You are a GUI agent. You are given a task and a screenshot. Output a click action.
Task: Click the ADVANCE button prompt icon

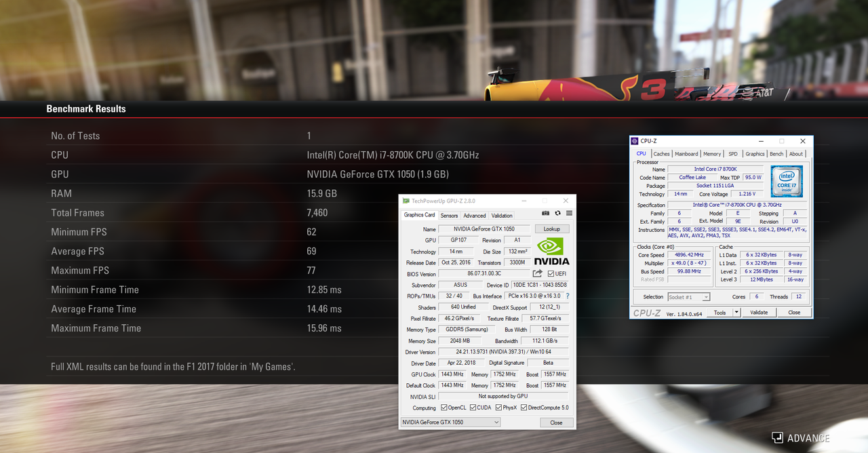777,438
